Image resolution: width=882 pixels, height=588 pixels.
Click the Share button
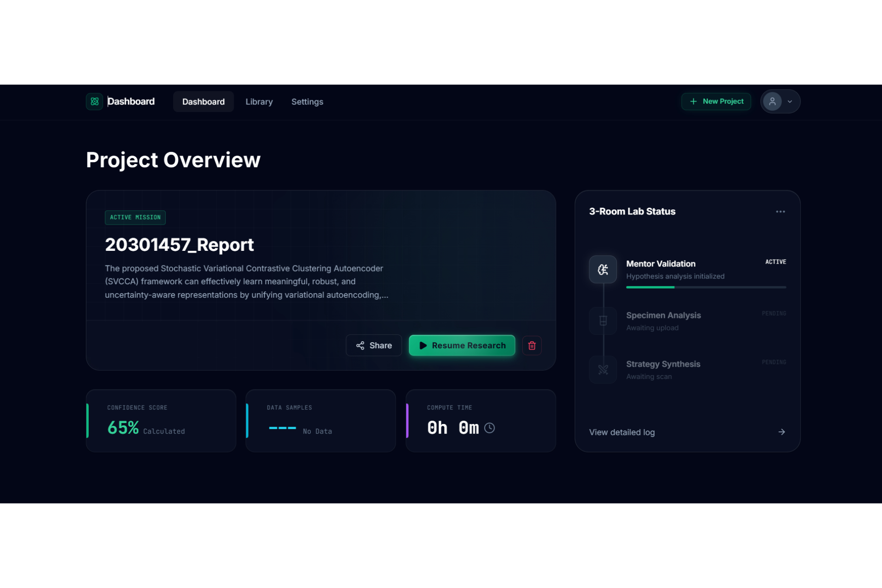[x=373, y=345]
